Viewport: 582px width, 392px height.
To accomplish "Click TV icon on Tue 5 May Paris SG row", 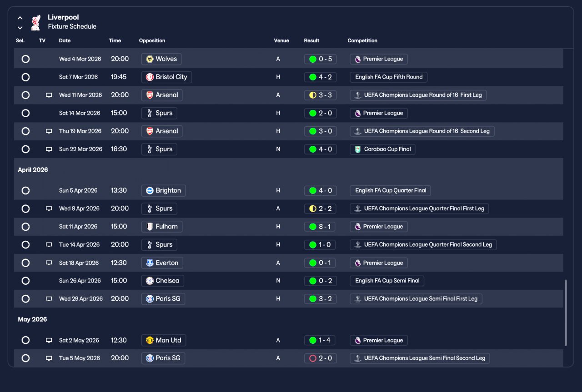I will tap(49, 358).
